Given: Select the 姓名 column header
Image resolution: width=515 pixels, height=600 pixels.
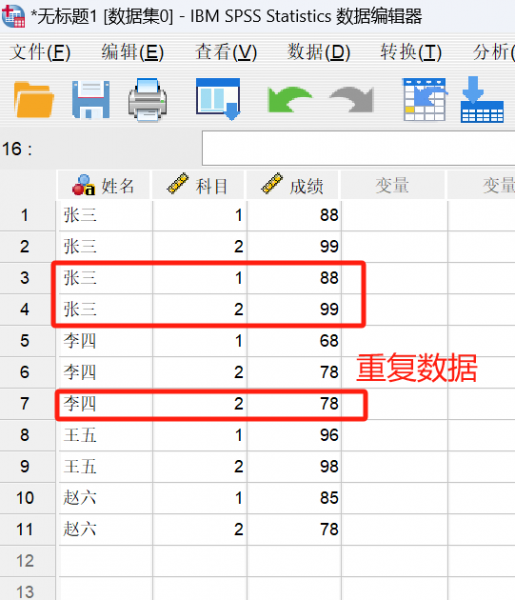Looking at the screenshot, I should pyautogui.click(x=104, y=186).
